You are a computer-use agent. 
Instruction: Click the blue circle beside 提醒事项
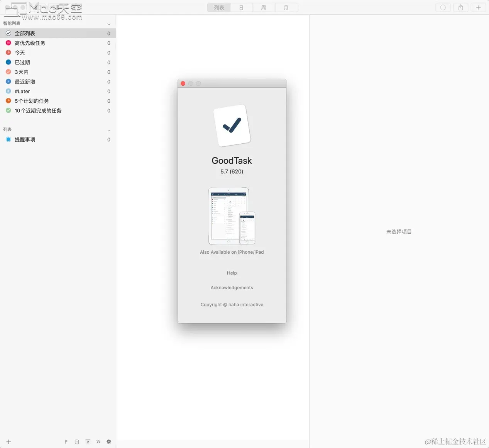click(x=8, y=139)
